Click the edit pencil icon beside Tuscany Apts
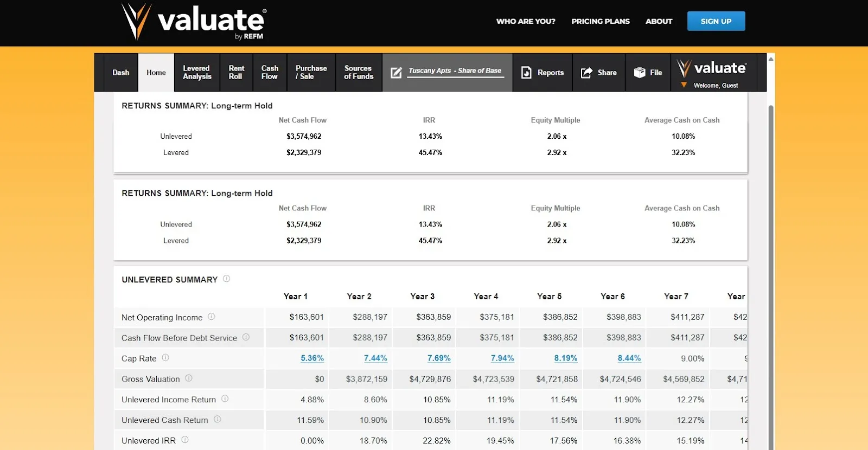Screen dimensions: 868x450 click(x=396, y=73)
